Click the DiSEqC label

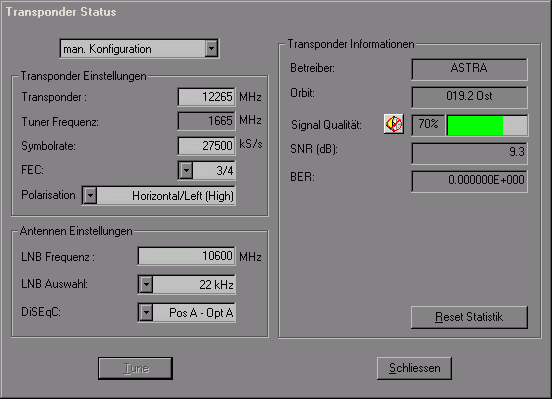point(41,312)
